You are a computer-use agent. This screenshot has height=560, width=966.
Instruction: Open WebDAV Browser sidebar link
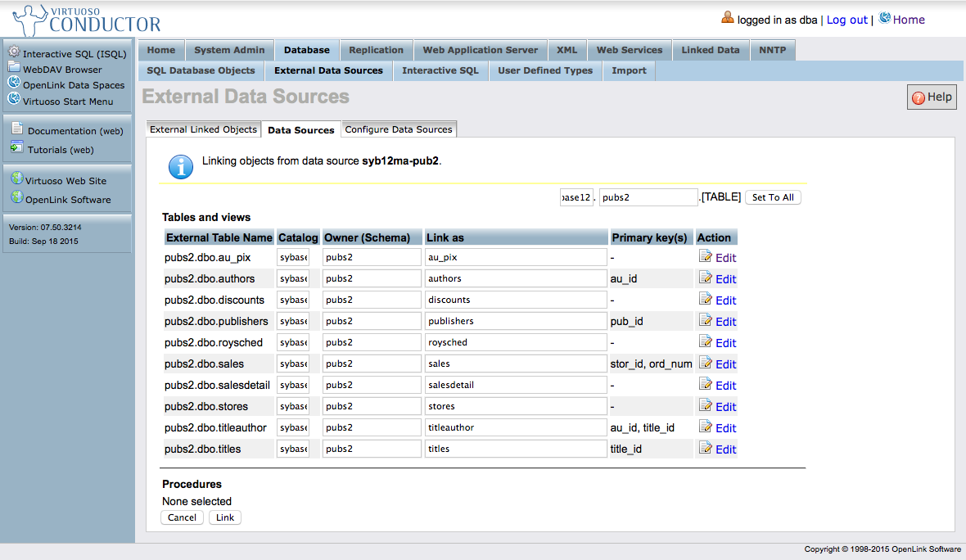point(62,70)
